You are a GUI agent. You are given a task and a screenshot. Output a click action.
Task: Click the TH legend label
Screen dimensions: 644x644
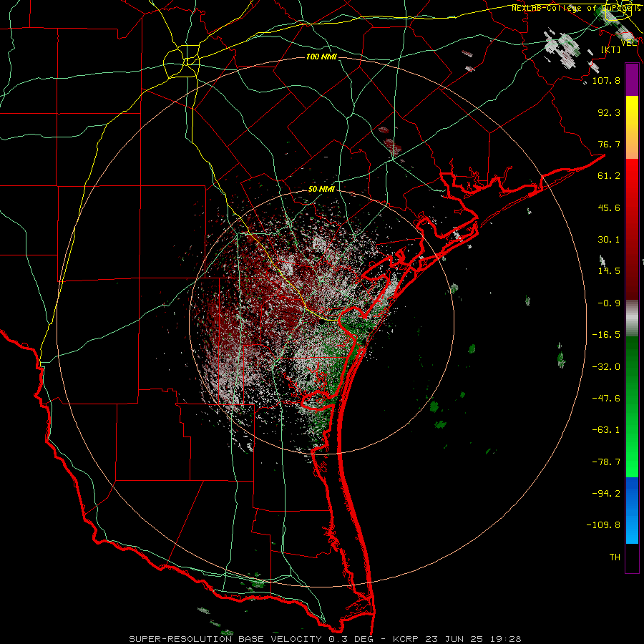(x=615, y=557)
